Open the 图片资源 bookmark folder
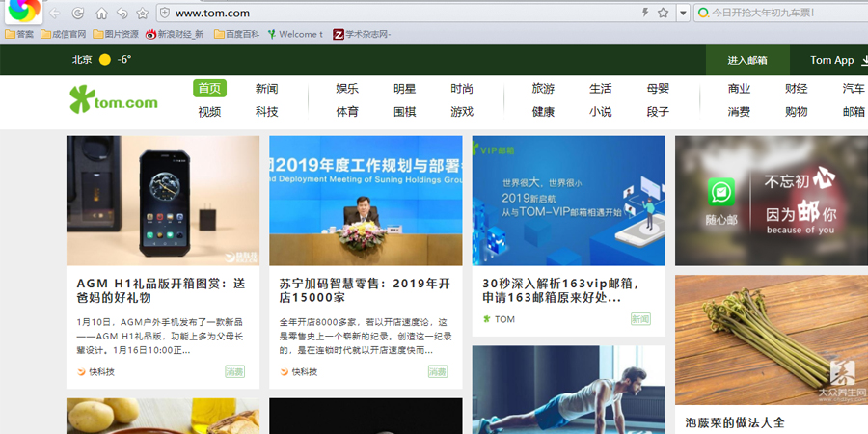 tap(116, 34)
